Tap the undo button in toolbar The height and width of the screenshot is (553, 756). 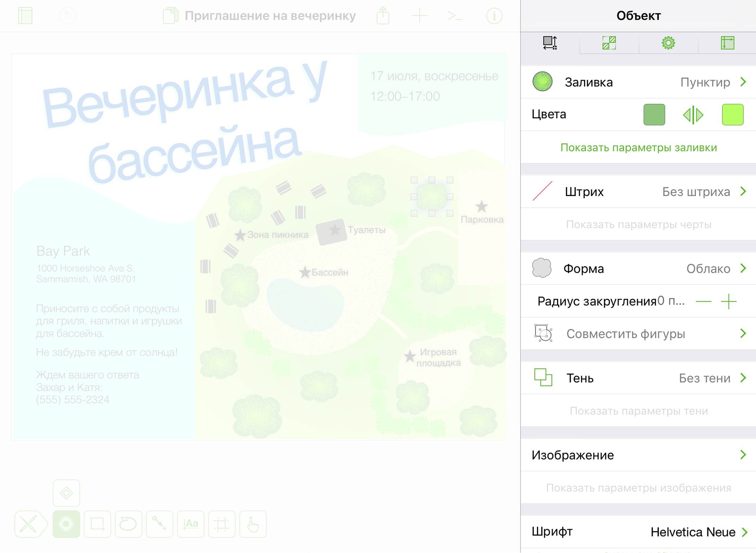click(x=68, y=16)
